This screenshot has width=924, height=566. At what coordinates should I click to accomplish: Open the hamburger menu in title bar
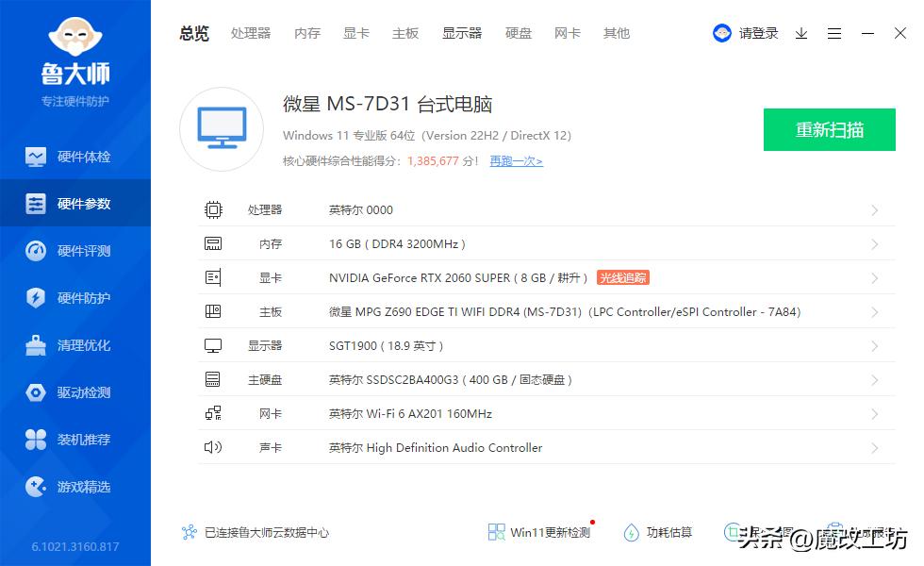tap(833, 33)
